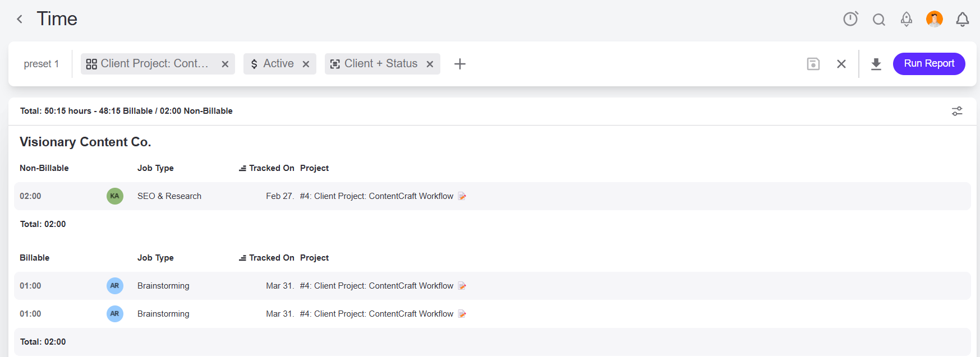Click the rocket bell icon in header

906,20
